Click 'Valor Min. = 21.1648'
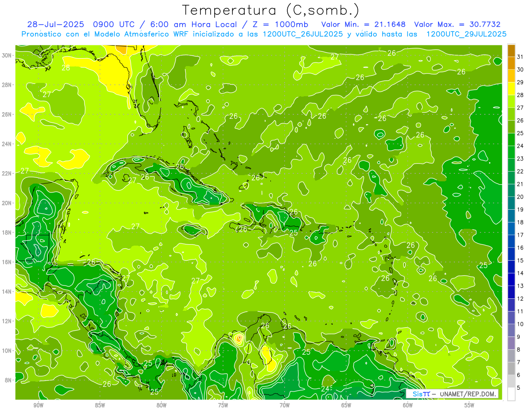Viewport: 532px width, 411px height. [x=363, y=24]
